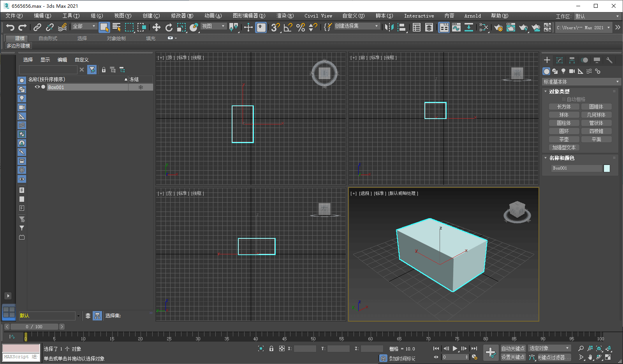Click the 0 / 100 time slider

(x=34, y=327)
